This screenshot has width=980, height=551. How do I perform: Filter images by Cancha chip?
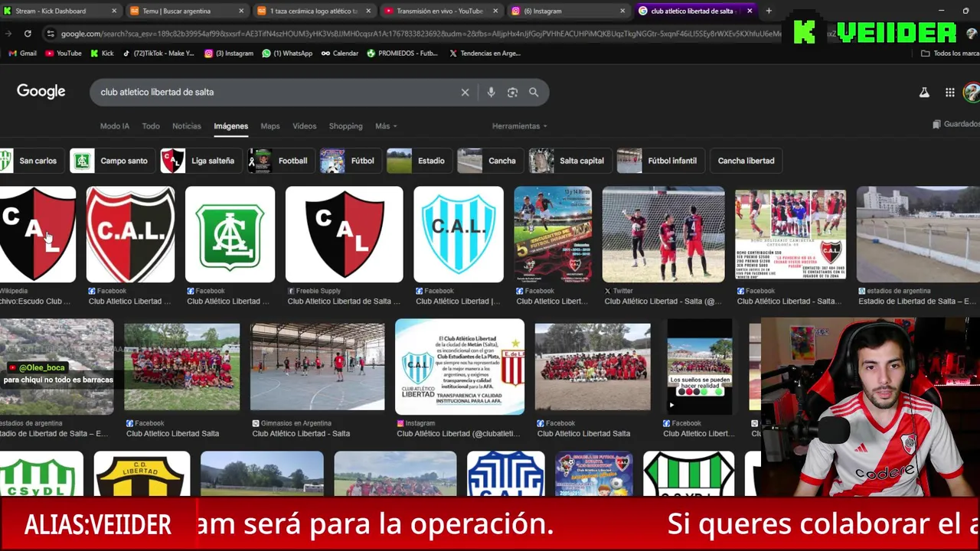click(x=490, y=161)
